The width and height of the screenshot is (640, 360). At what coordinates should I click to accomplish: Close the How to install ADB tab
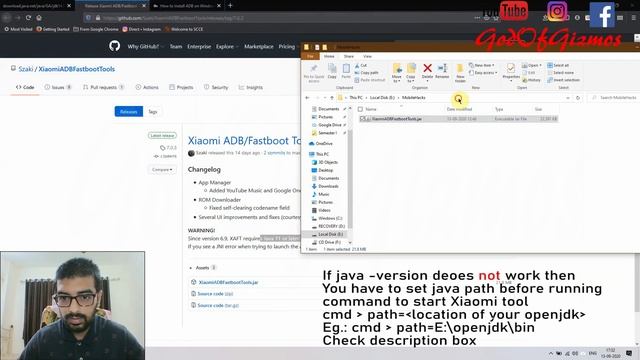tap(219, 6)
